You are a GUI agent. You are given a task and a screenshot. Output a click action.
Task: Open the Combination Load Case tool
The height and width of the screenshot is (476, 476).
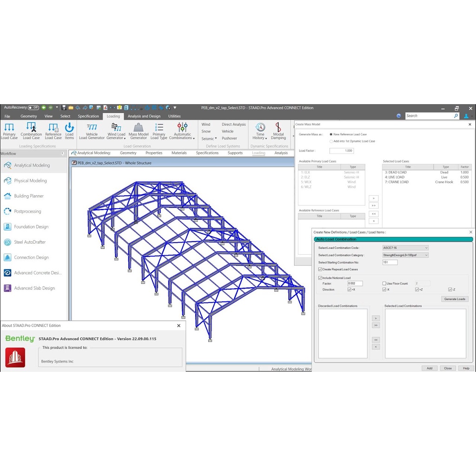(x=31, y=131)
